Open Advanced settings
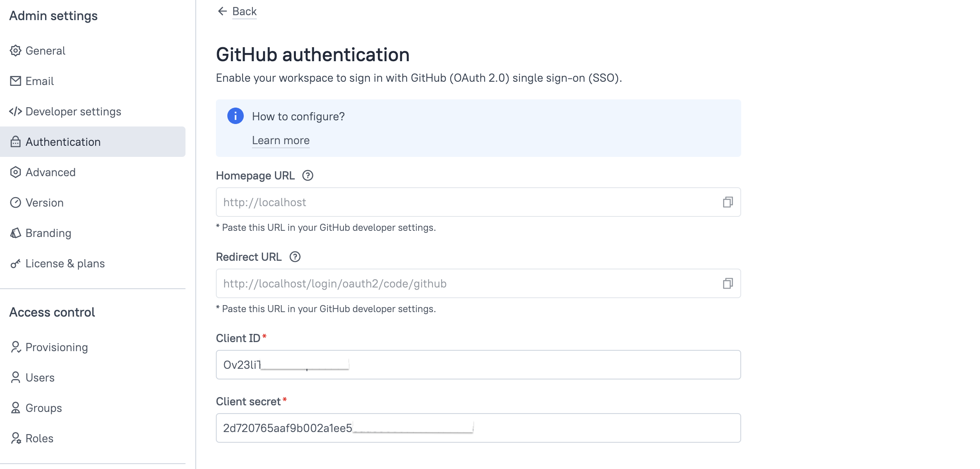Image resolution: width=980 pixels, height=469 pixels. [x=50, y=172]
